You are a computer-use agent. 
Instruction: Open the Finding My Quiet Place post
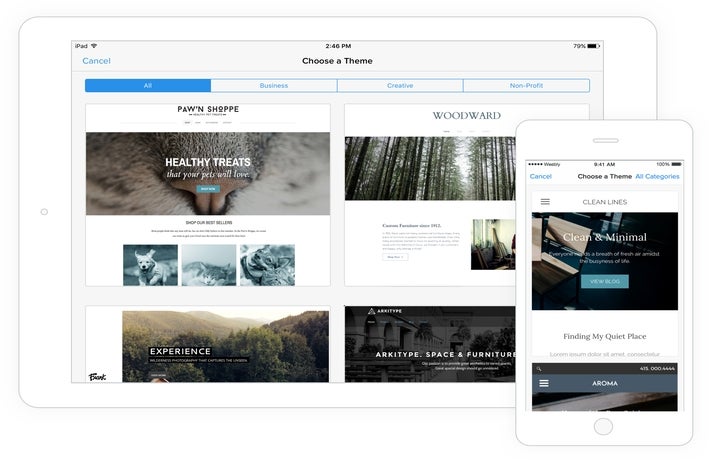tap(604, 336)
